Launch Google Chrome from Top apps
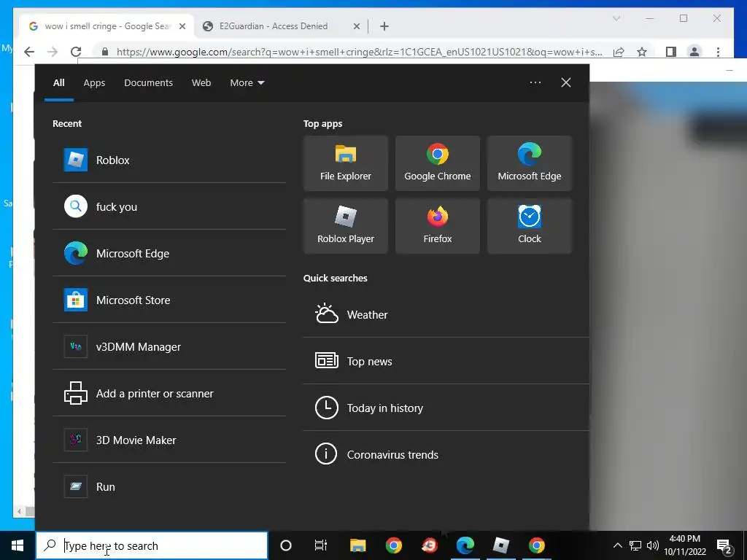The width and height of the screenshot is (747, 560). (438, 163)
